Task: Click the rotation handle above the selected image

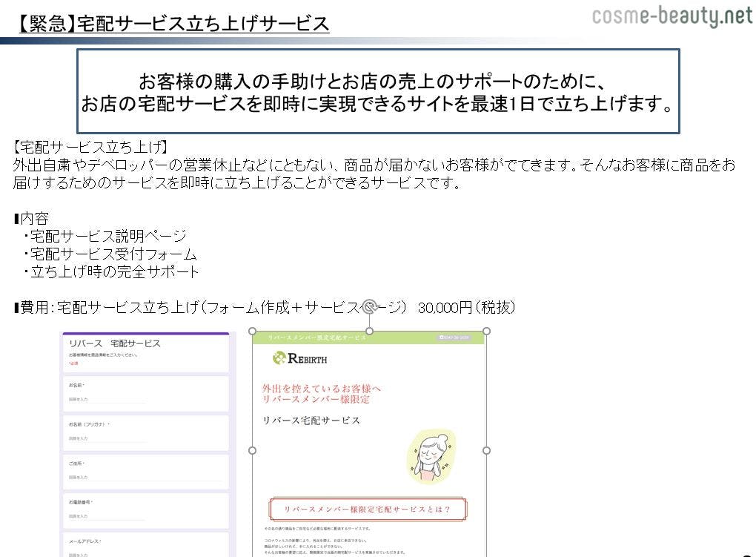Action: coord(369,304)
